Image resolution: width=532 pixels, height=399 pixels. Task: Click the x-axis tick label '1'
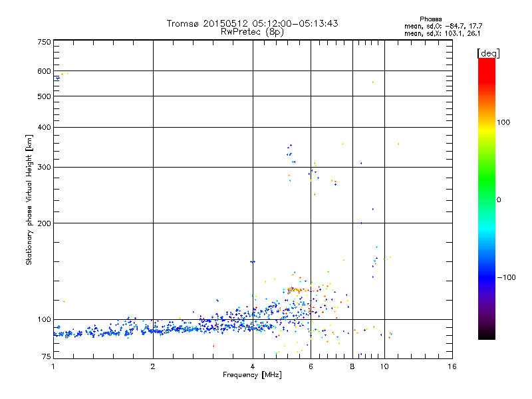pos(53,366)
